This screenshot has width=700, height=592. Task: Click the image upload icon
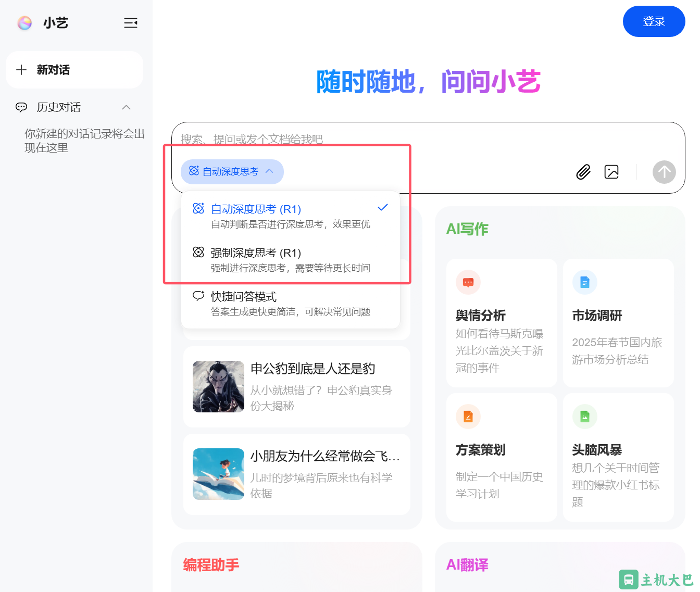(611, 172)
